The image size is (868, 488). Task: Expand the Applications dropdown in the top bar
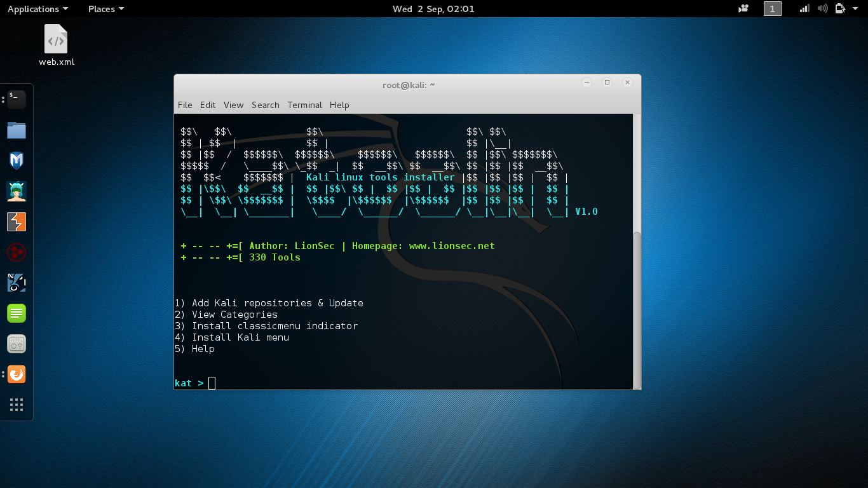(x=33, y=8)
